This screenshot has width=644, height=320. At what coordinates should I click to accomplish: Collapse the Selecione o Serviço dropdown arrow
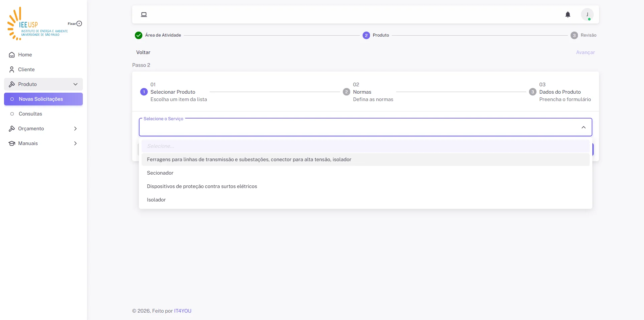pyautogui.click(x=584, y=127)
